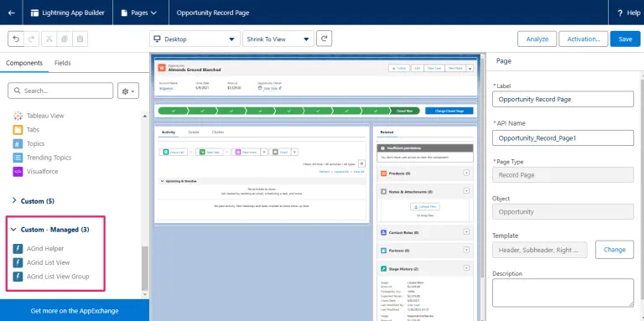This screenshot has width=644, height=321.
Task: Click the Opportunity crown icon in canvas
Action: tap(162, 68)
